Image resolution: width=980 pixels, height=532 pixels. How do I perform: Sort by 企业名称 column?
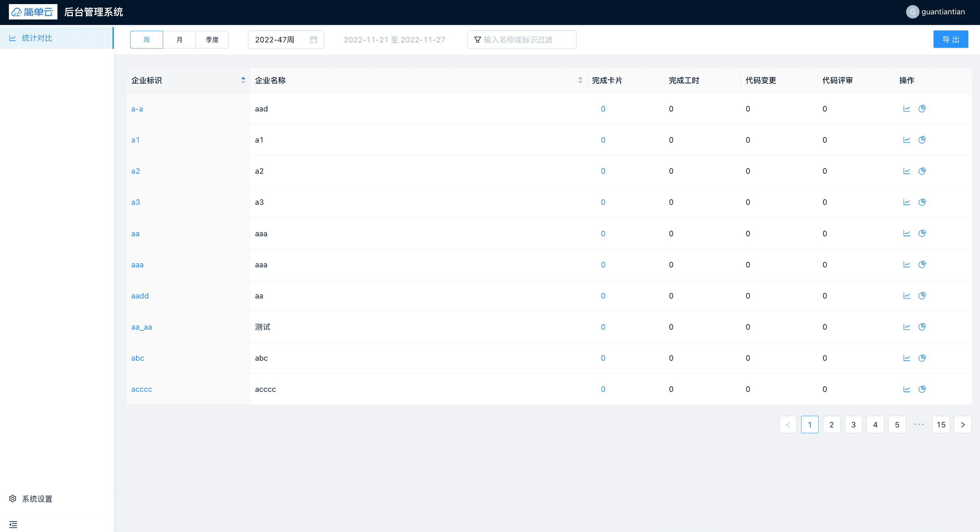(580, 80)
